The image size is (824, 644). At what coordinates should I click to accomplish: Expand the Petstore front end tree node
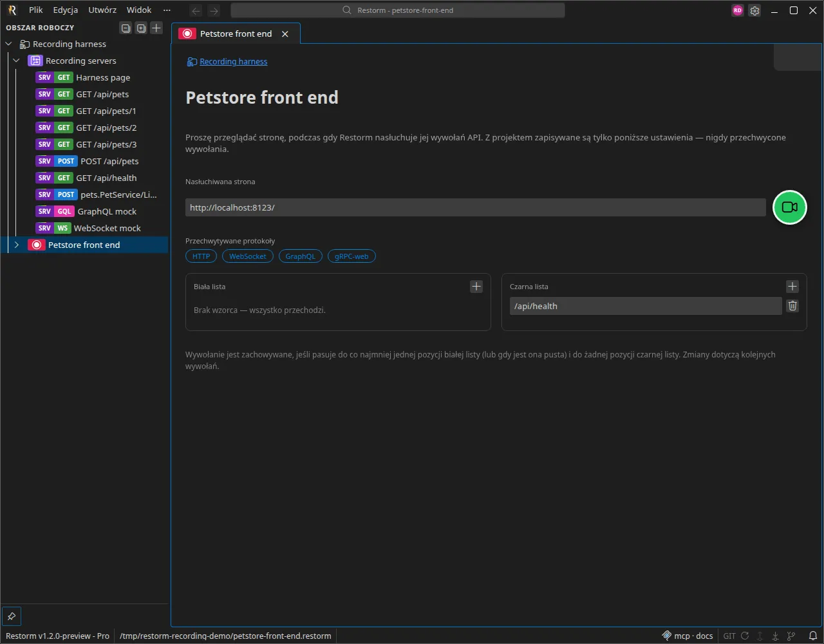[x=17, y=245]
